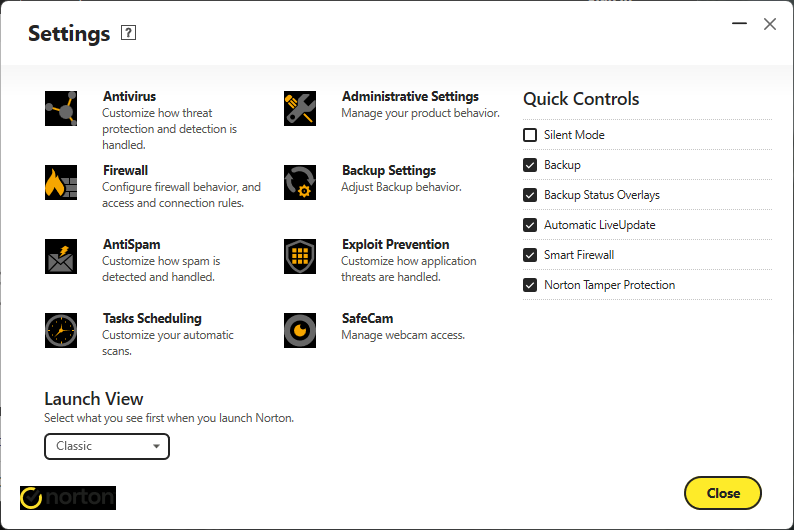Select the SafeCam webcam lens icon
The image size is (794, 530).
300,330
